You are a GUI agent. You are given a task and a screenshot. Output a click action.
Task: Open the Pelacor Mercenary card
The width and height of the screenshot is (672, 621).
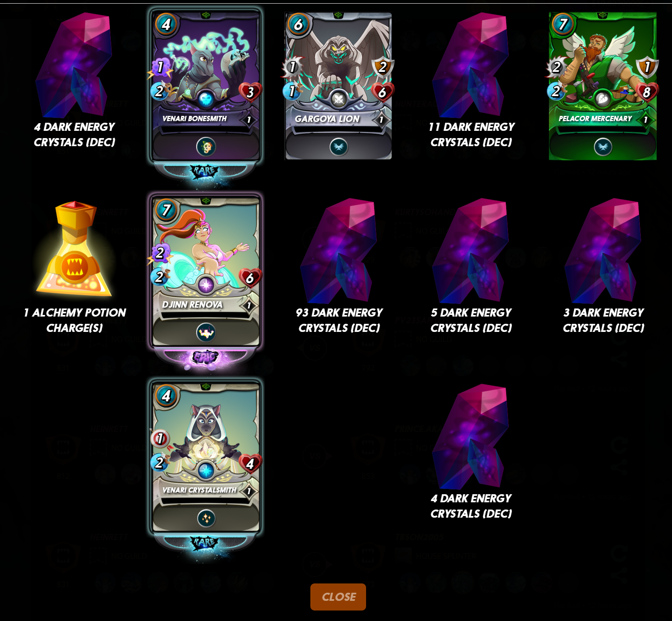coord(603,86)
